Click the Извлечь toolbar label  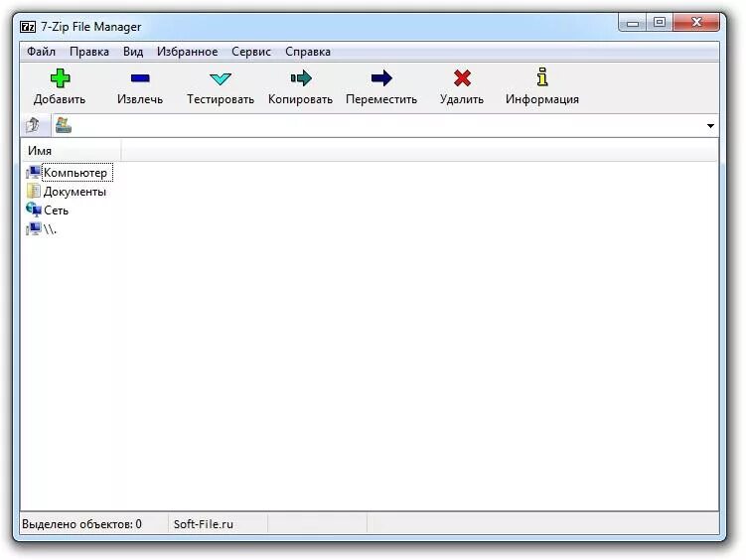pyautogui.click(x=140, y=99)
